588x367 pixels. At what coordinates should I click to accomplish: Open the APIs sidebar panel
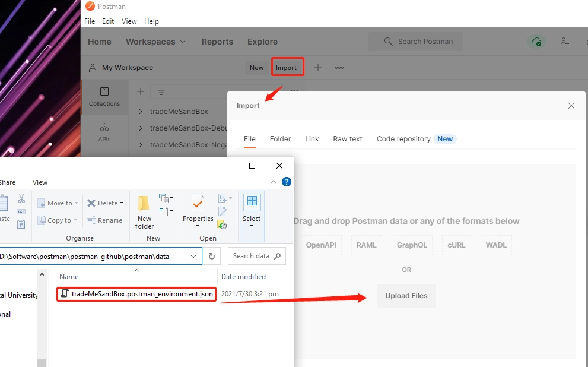point(104,132)
